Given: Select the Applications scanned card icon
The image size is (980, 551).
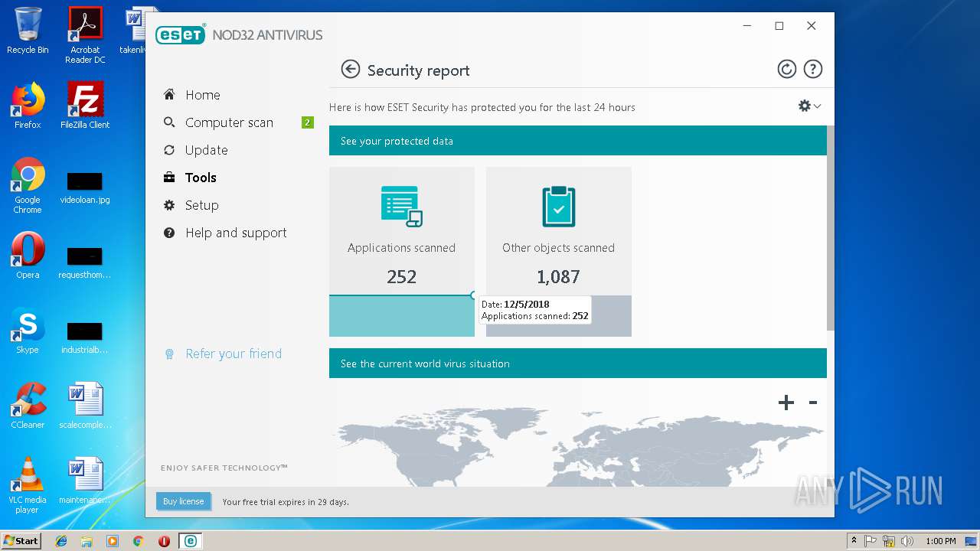Looking at the screenshot, I should (x=402, y=206).
